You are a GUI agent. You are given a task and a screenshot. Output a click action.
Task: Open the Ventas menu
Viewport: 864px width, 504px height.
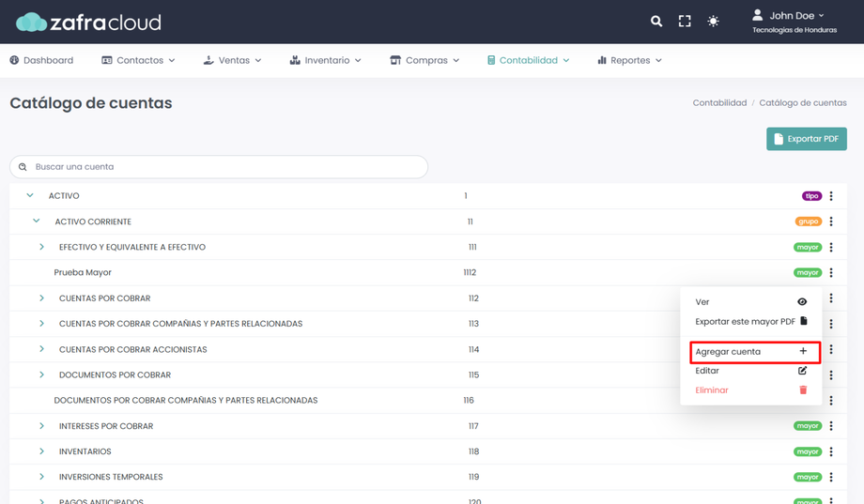(x=232, y=60)
